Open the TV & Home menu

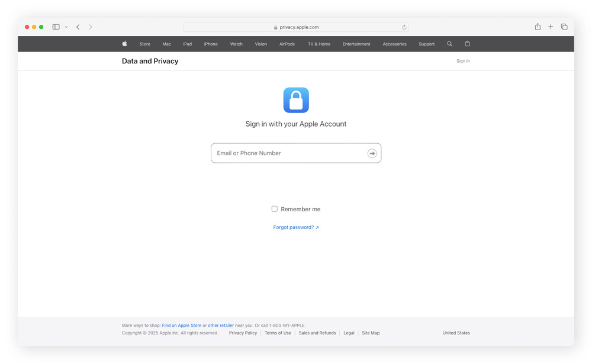point(319,44)
